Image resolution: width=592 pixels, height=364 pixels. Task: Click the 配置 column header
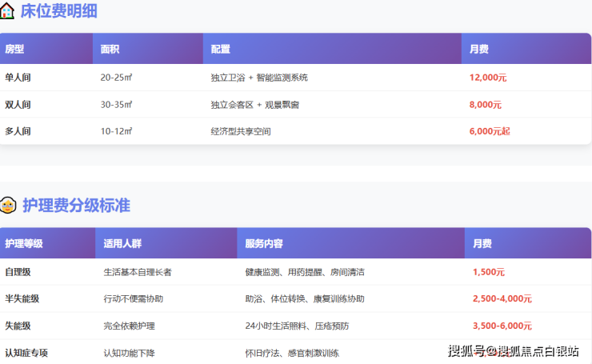click(x=220, y=49)
